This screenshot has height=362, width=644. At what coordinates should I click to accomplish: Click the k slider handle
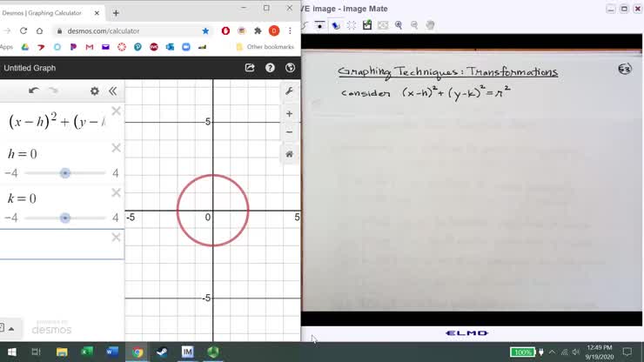coord(65,218)
